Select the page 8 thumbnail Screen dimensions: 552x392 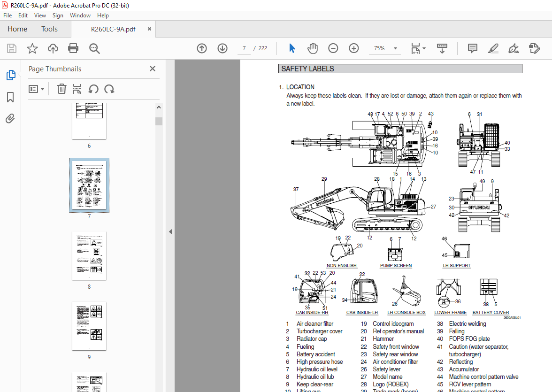pyautogui.click(x=89, y=256)
